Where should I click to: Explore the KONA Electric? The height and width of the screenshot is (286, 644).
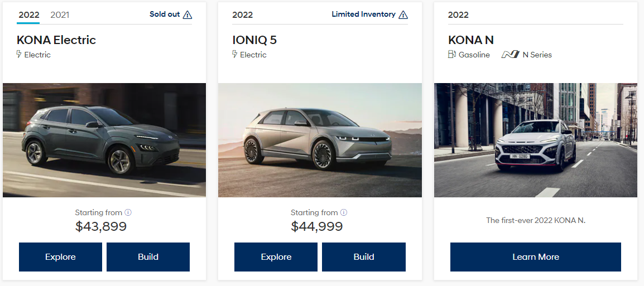[x=60, y=257]
